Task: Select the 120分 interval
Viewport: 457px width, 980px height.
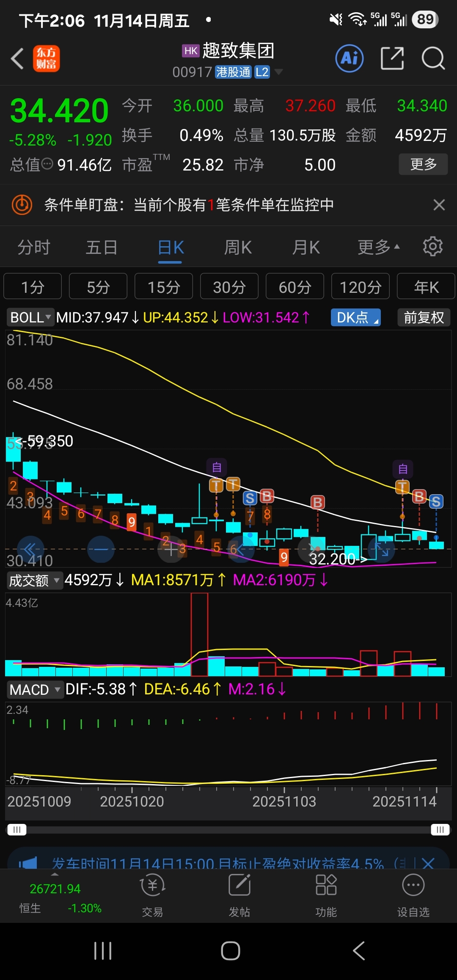Action: pyautogui.click(x=361, y=287)
